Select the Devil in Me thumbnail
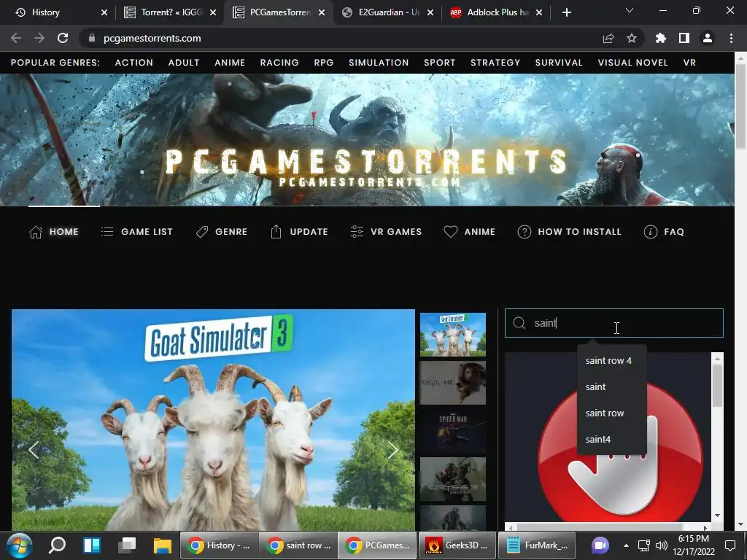Image resolution: width=747 pixels, height=560 pixels. (452, 383)
